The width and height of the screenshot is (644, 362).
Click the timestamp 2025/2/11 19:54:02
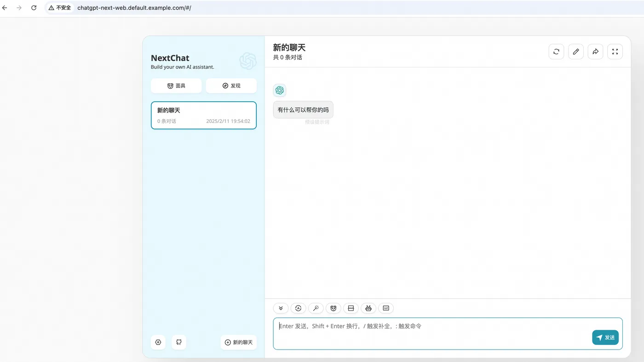(228, 121)
